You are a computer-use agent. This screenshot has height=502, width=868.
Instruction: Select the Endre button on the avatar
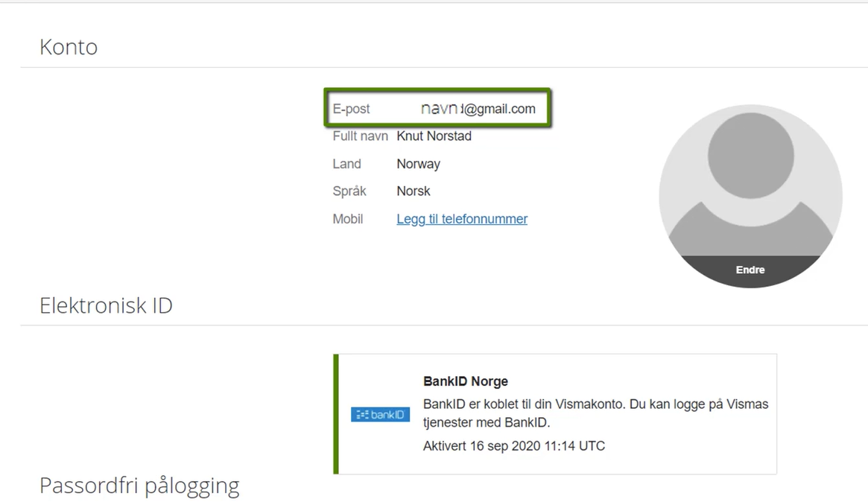(x=750, y=270)
